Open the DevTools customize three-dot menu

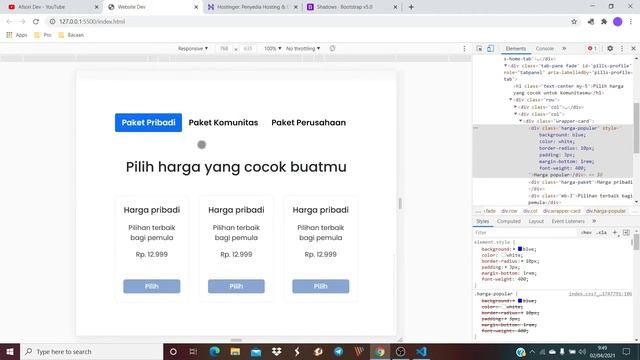pos(622,48)
